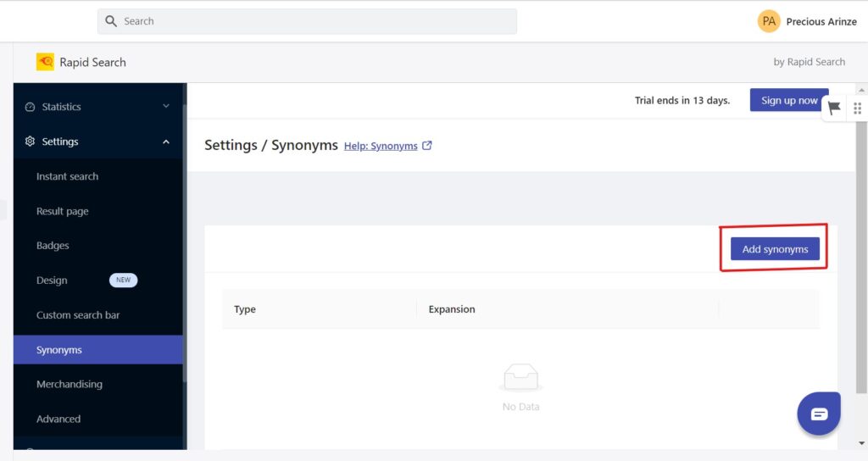Image resolution: width=868 pixels, height=461 pixels.
Task: Click Sign up now button
Action: tap(789, 100)
